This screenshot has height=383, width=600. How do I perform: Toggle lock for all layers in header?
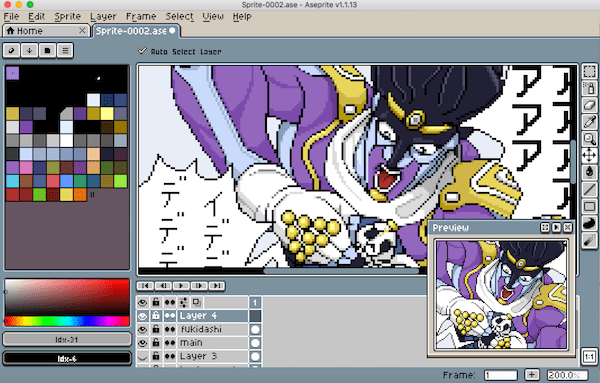click(x=156, y=303)
